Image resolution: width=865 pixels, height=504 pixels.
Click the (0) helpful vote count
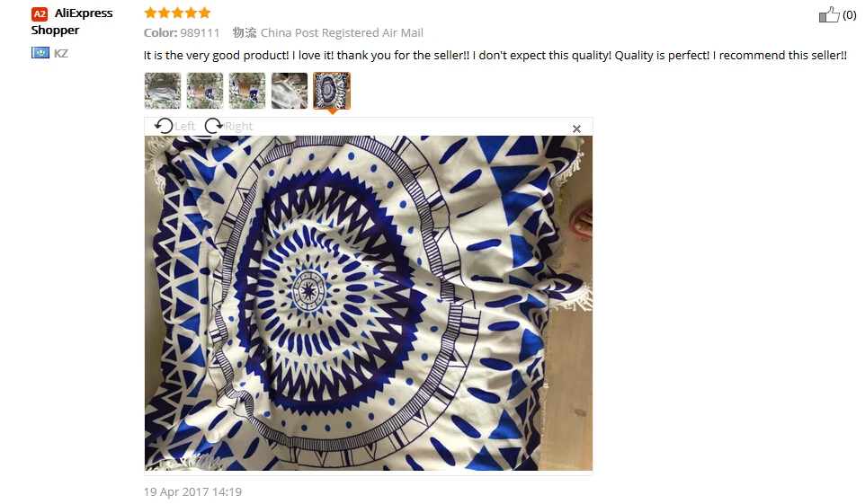849,15
